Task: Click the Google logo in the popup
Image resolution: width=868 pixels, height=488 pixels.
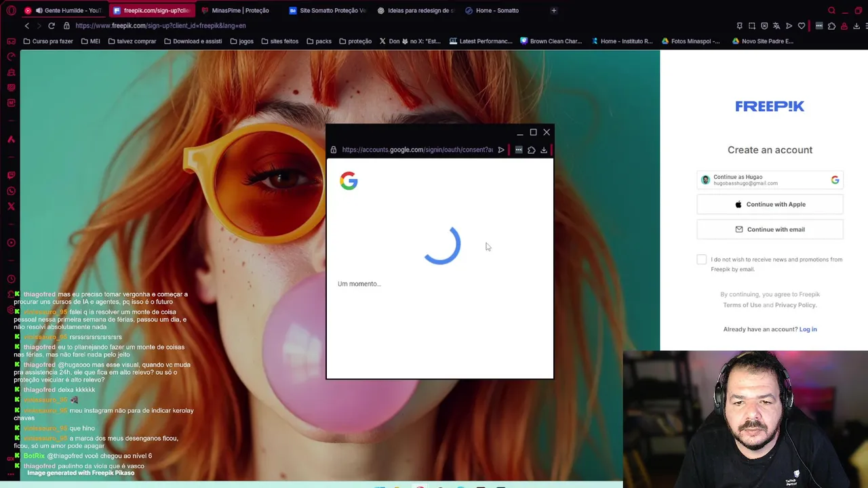Action: click(x=349, y=180)
